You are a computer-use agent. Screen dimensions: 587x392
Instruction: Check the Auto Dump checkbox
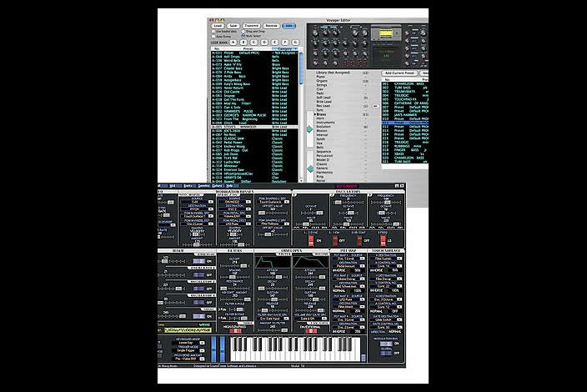pyautogui.click(x=213, y=37)
